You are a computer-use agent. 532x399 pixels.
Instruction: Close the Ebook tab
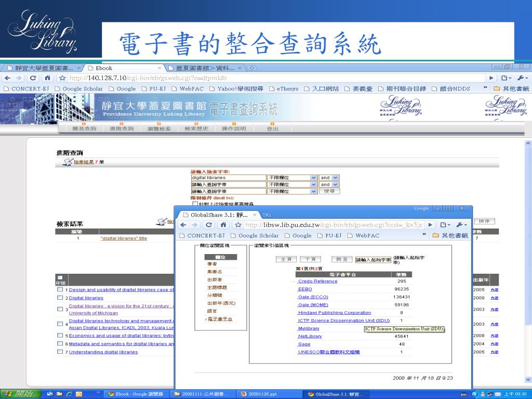tap(159, 68)
